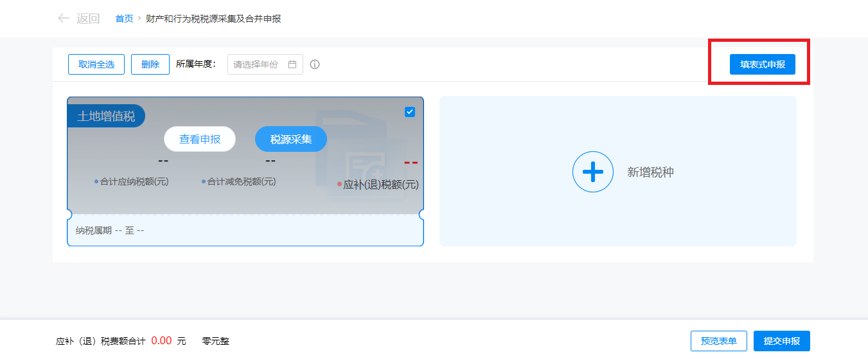Click the blue plus circle icon

[x=592, y=172]
